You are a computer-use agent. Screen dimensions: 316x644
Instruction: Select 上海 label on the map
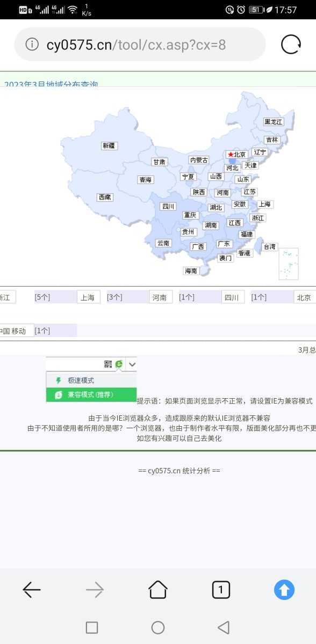click(x=264, y=204)
